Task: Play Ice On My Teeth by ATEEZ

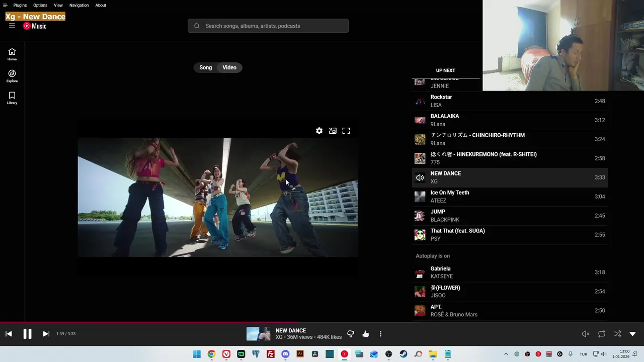Action: pos(510,197)
